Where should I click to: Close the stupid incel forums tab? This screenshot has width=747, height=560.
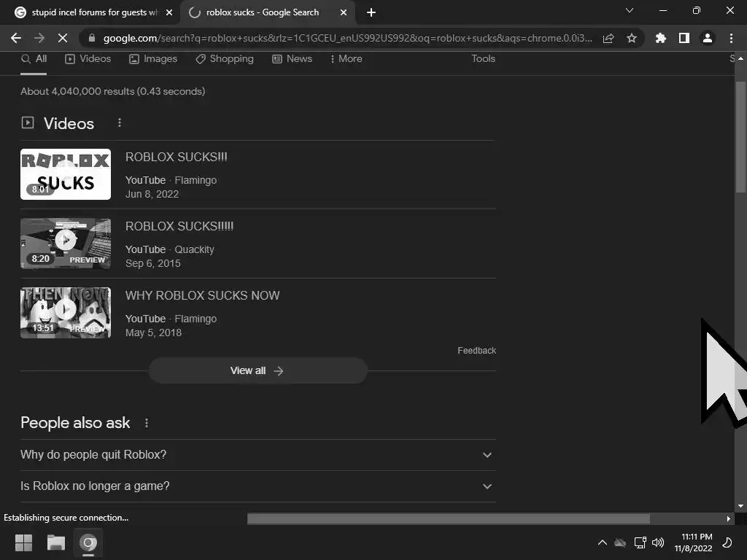click(x=169, y=12)
